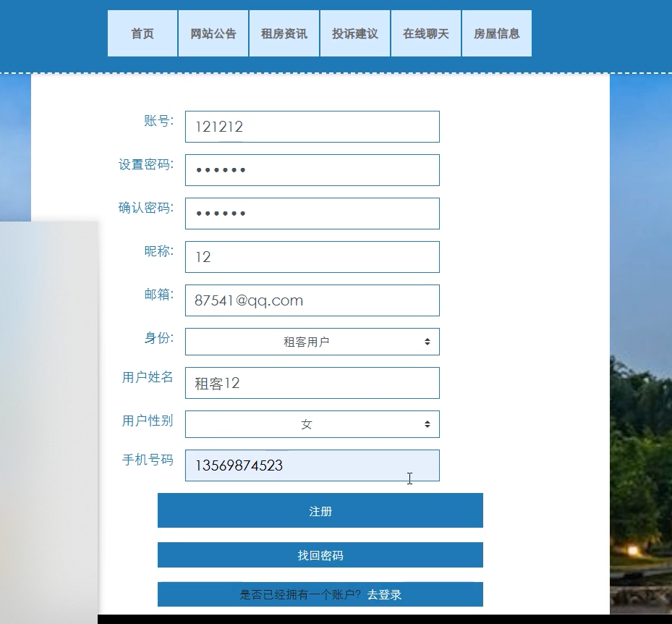Click the 确认密码 label
The image size is (672, 624).
[145, 208]
